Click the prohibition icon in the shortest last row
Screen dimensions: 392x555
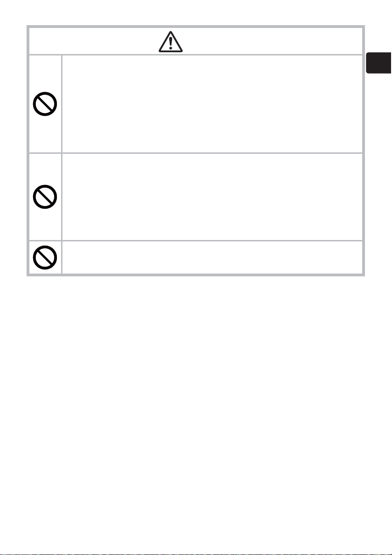(45, 257)
